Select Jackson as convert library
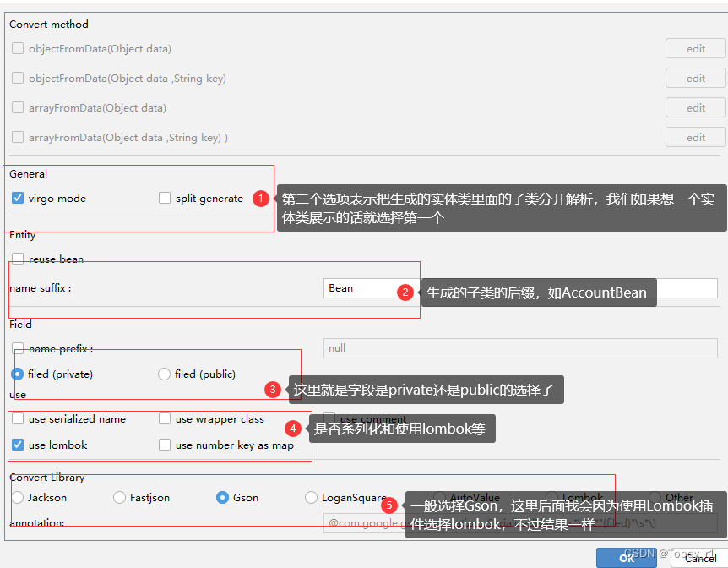 pos(17,497)
